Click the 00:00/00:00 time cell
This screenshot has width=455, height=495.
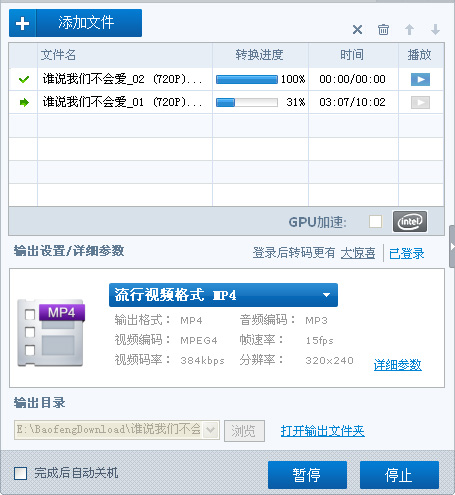pos(352,79)
